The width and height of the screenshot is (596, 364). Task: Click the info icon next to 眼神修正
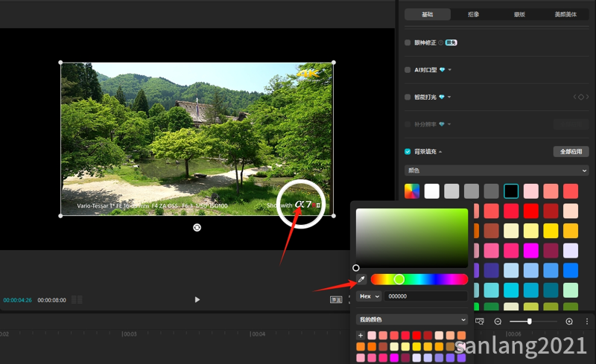pyautogui.click(x=441, y=42)
